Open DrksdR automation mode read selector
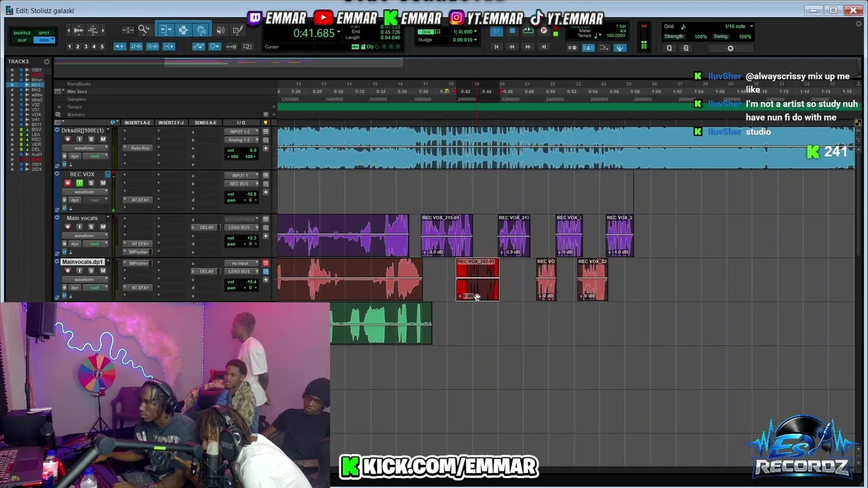The image size is (868, 488). tap(95, 156)
